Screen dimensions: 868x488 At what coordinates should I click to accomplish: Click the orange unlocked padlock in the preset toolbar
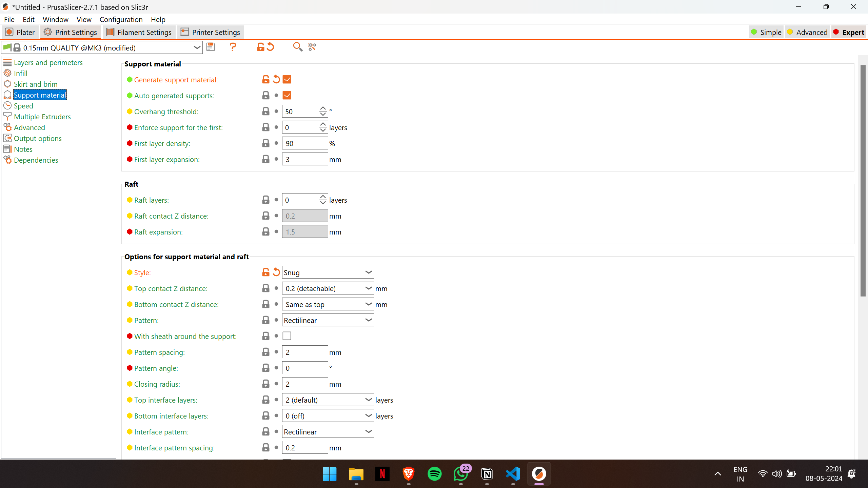click(260, 47)
